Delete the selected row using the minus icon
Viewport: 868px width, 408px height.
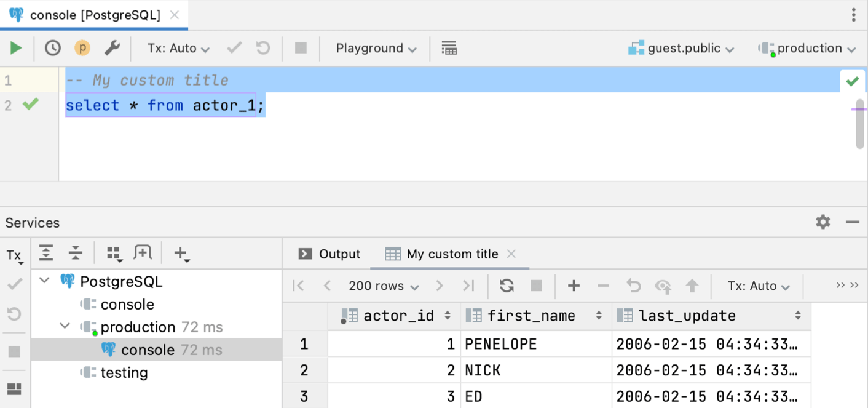click(x=603, y=286)
